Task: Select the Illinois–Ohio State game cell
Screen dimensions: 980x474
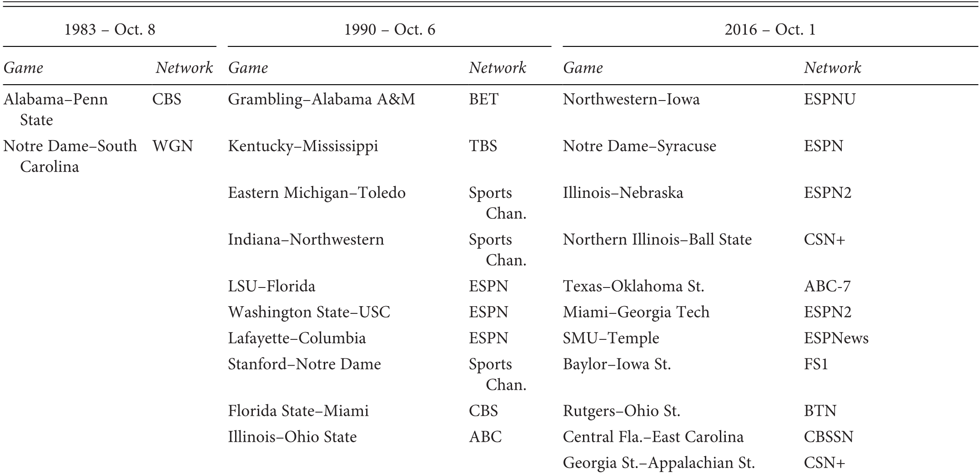Action: pyautogui.click(x=292, y=437)
